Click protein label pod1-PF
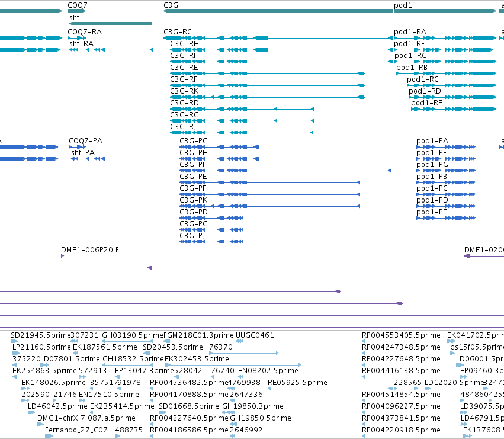Viewport: 504px width, 439px height. [431, 153]
